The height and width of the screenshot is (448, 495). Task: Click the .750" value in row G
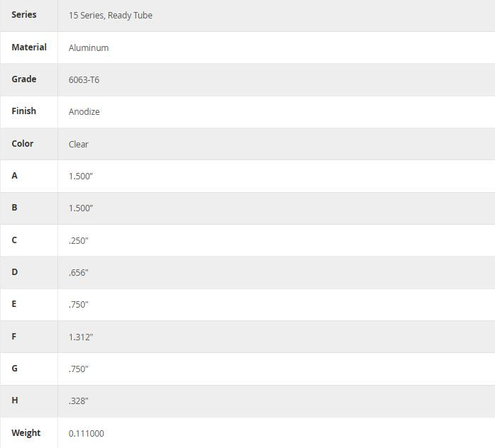click(79, 369)
